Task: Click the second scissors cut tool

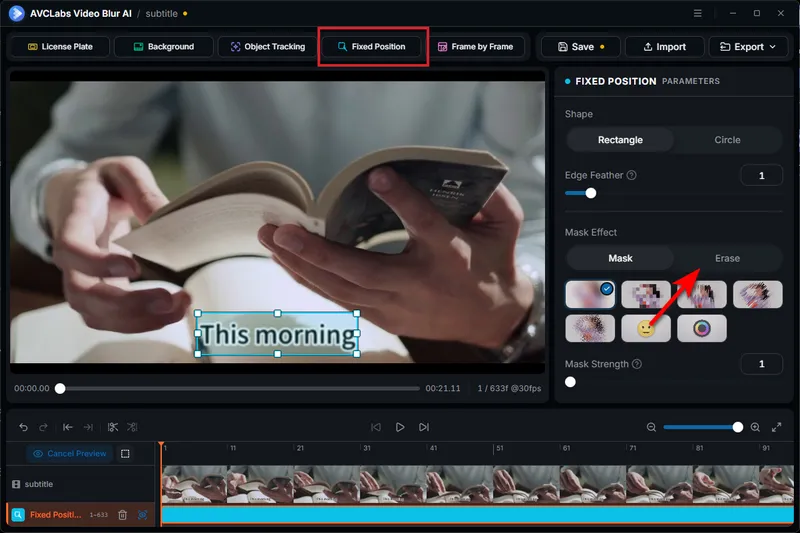Action: coord(132,427)
